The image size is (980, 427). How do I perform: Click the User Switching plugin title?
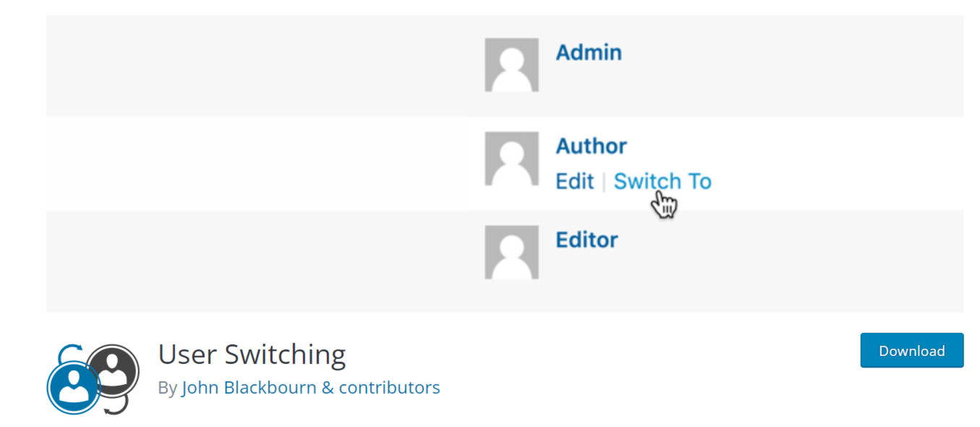[x=252, y=355]
